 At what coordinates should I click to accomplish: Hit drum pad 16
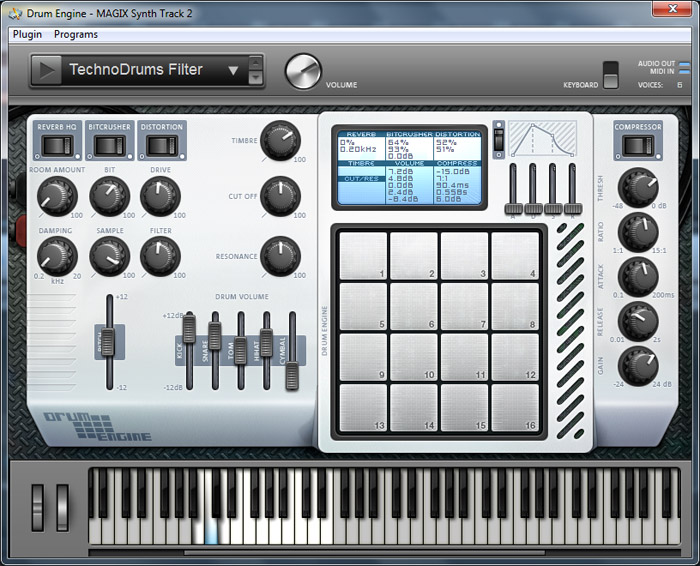(515, 407)
